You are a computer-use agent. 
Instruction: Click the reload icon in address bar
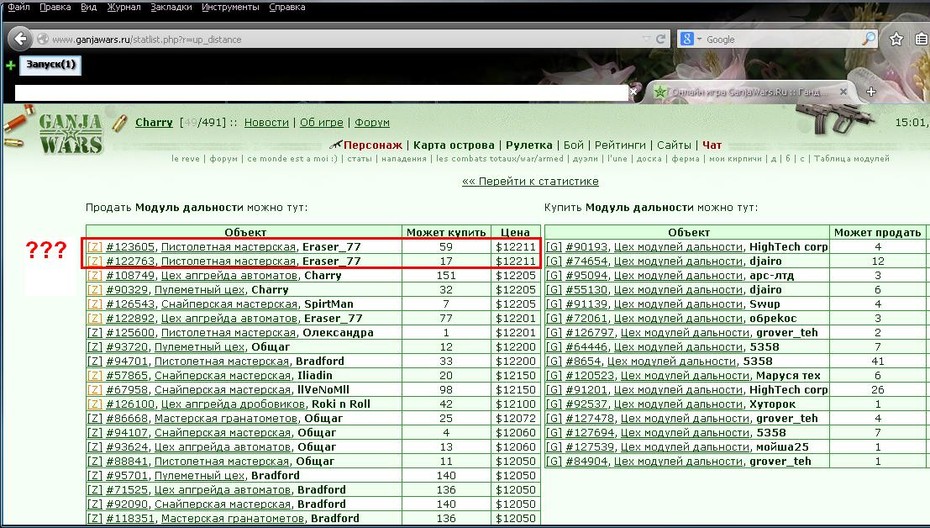click(x=661, y=39)
